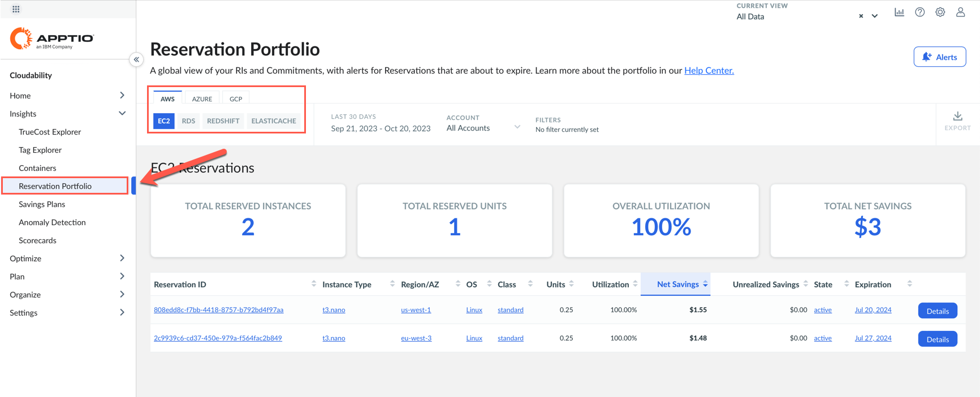The height and width of the screenshot is (397, 980).
Task: Open the Help Center link
Action: click(x=709, y=70)
